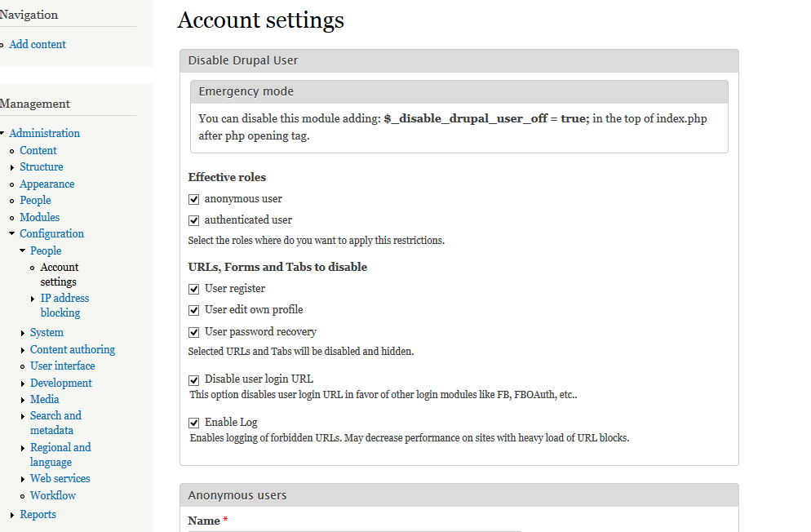Toggle the User password recovery checkbox
Screen dimensions: 811x532
pyautogui.click(x=194, y=331)
